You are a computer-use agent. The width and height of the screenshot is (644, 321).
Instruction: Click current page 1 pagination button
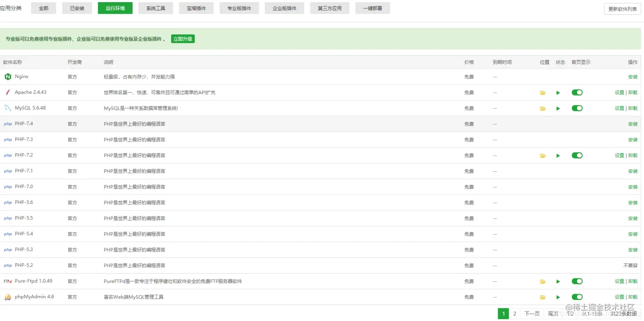(503, 314)
